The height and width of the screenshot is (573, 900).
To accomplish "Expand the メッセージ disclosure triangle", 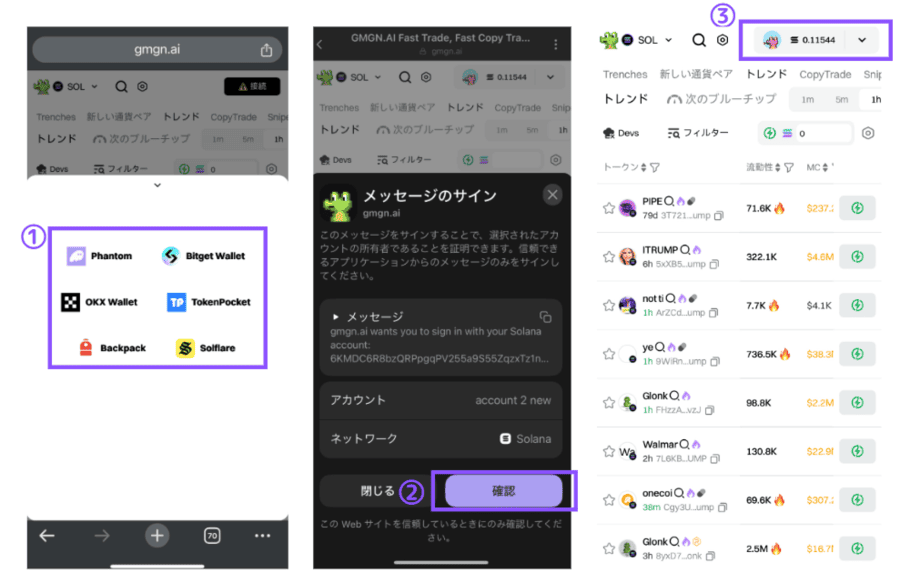I will tap(336, 317).
